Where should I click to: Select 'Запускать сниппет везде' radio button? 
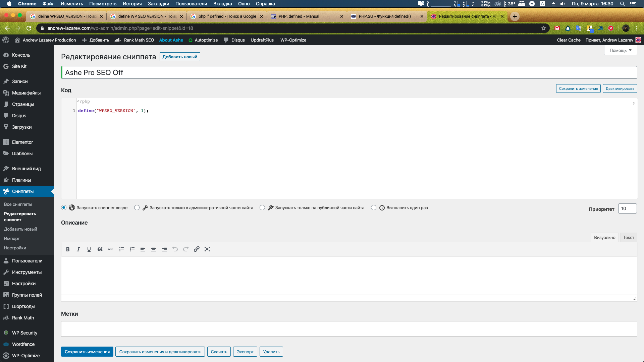64,207
